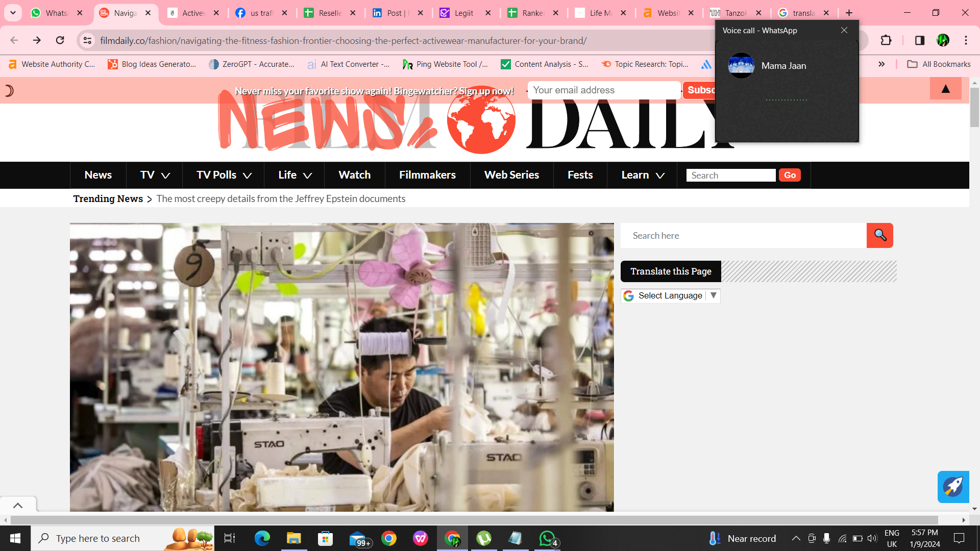Image resolution: width=980 pixels, height=551 pixels.
Task: Click the red magnifier search icon
Action: click(879, 235)
